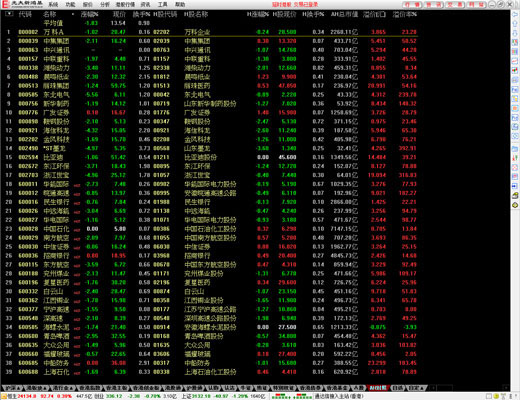
Task: Expand the 沪深 tab menu at bottom
Action: 13,388
